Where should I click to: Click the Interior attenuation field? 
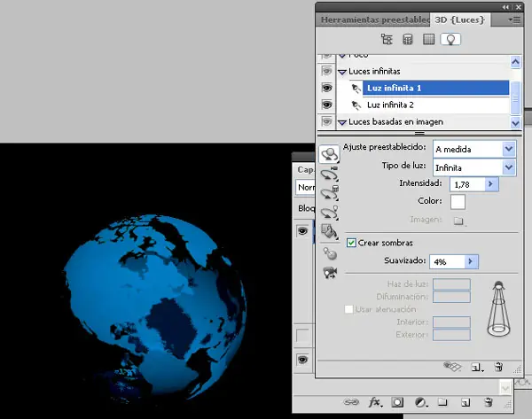pos(451,322)
